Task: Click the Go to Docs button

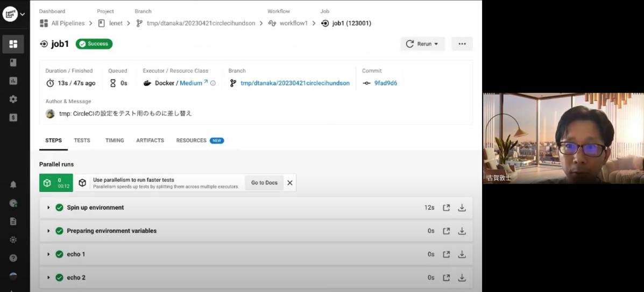Action: click(x=265, y=183)
